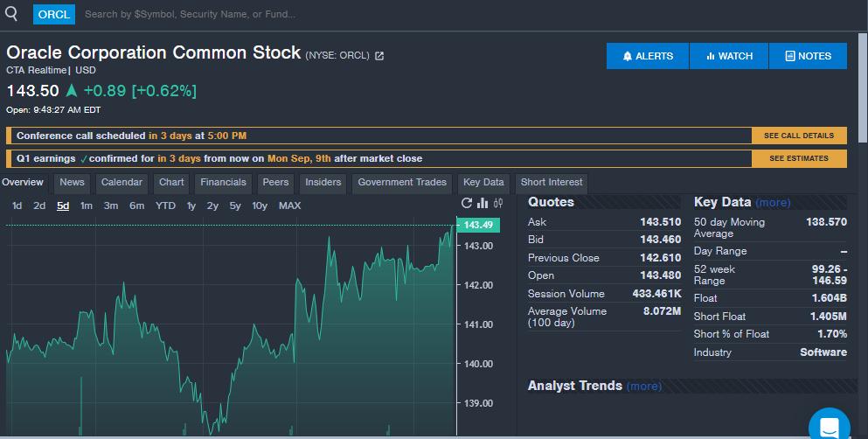This screenshot has height=439, width=868.
Task: Open the Financials tab
Action: pyautogui.click(x=223, y=182)
